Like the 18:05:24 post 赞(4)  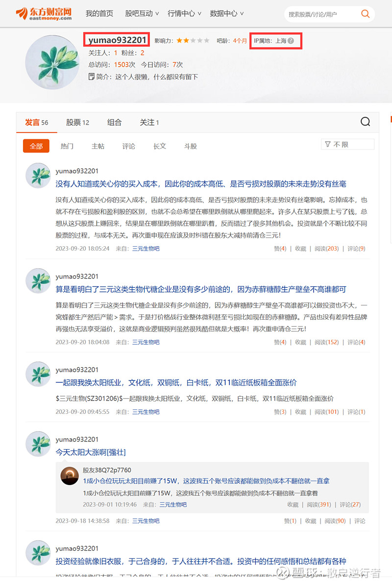[280, 249]
